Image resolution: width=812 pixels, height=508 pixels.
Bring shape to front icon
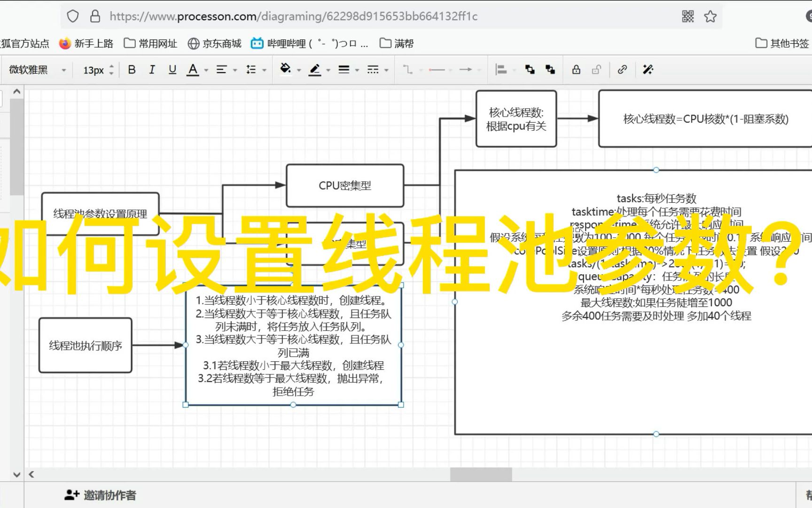click(x=530, y=70)
